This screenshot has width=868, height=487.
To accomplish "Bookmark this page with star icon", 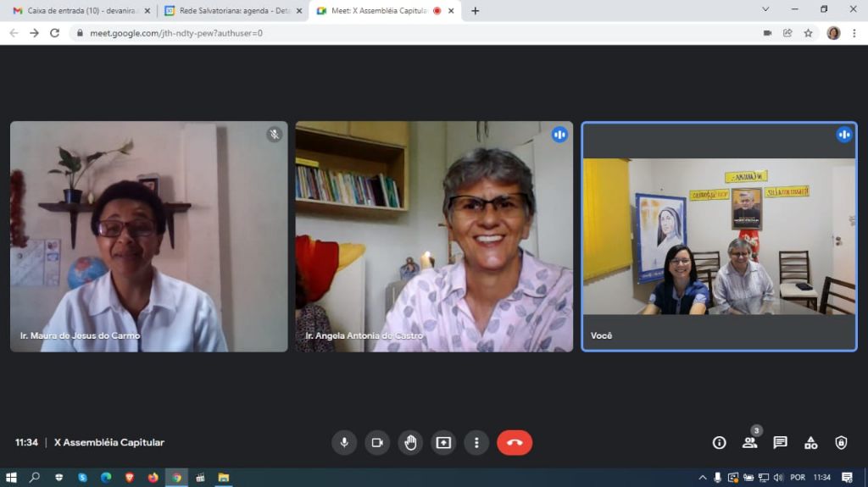I will pos(808,33).
